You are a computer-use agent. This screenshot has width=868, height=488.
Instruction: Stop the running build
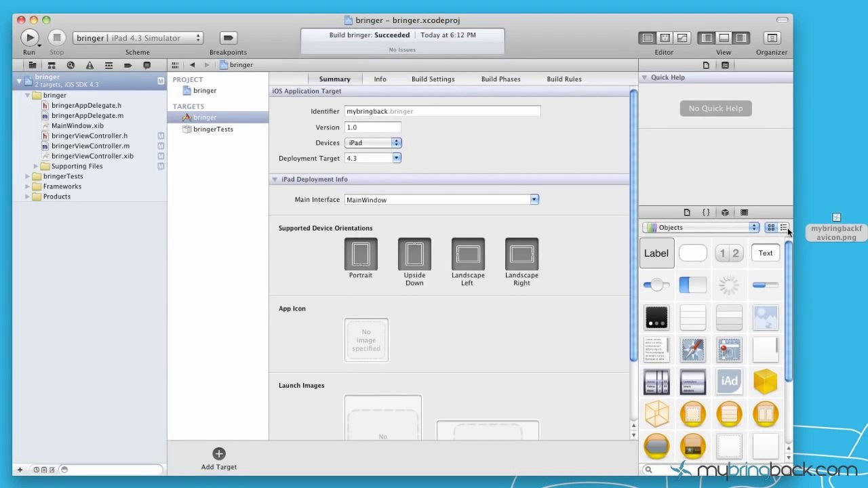(57, 38)
